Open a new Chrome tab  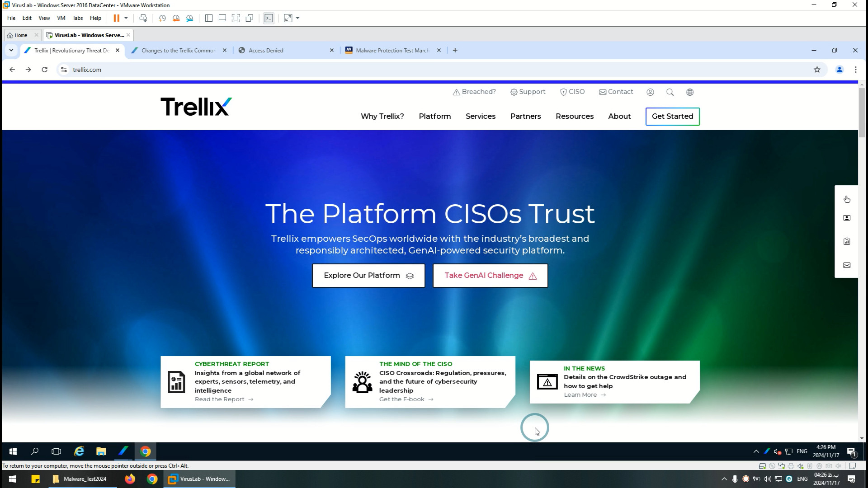[455, 51]
